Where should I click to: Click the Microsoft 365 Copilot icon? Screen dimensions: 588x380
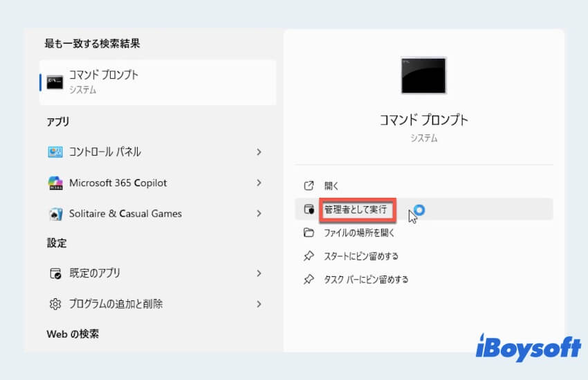click(55, 183)
